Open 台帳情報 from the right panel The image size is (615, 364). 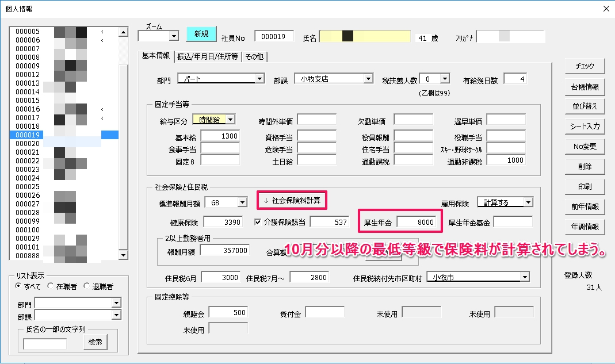point(585,86)
